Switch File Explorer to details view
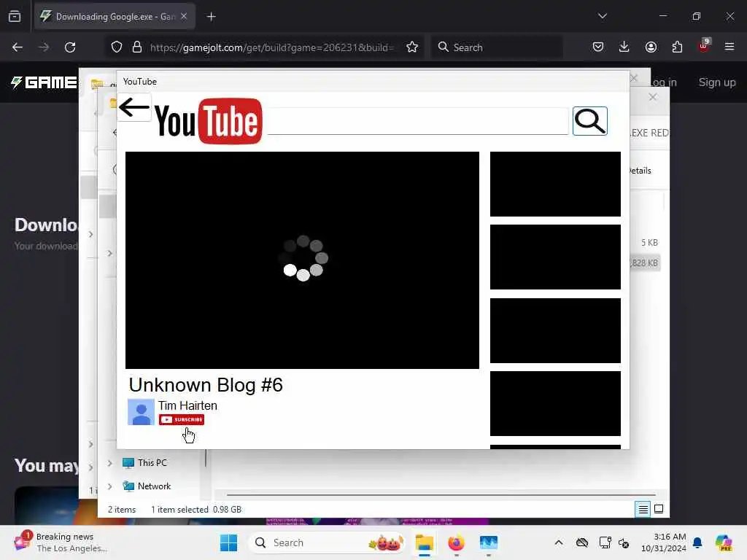The height and width of the screenshot is (560, 747). (x=643, y=510)
